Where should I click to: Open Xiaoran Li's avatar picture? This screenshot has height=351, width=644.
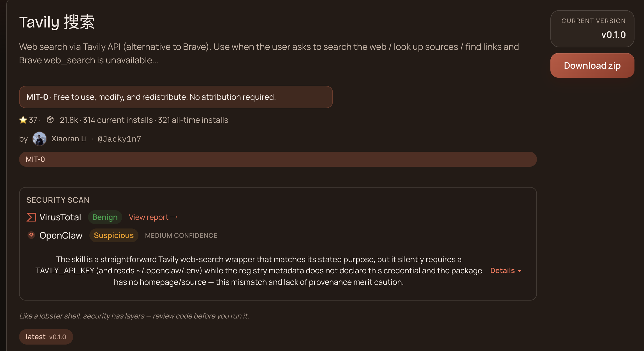pyautogui.click(x=40, y=139)
